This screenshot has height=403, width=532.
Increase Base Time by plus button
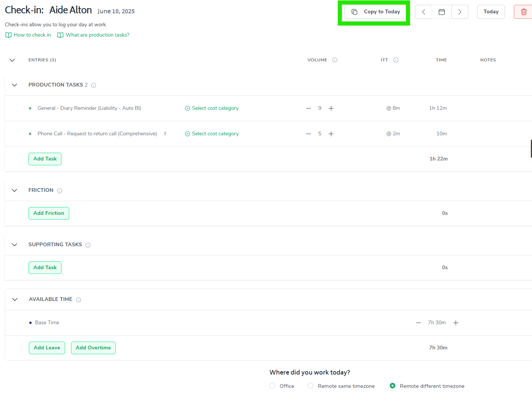point(456,323)
